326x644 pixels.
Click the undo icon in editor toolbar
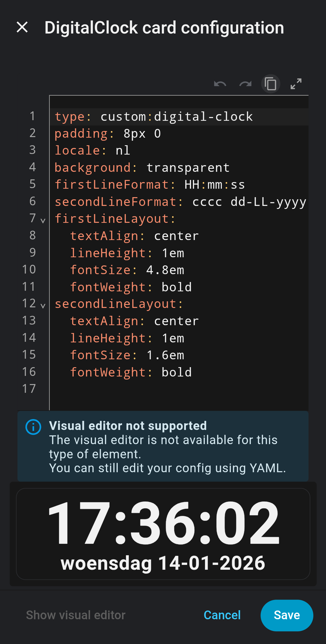pyautogui.click(x=220, y=84)
